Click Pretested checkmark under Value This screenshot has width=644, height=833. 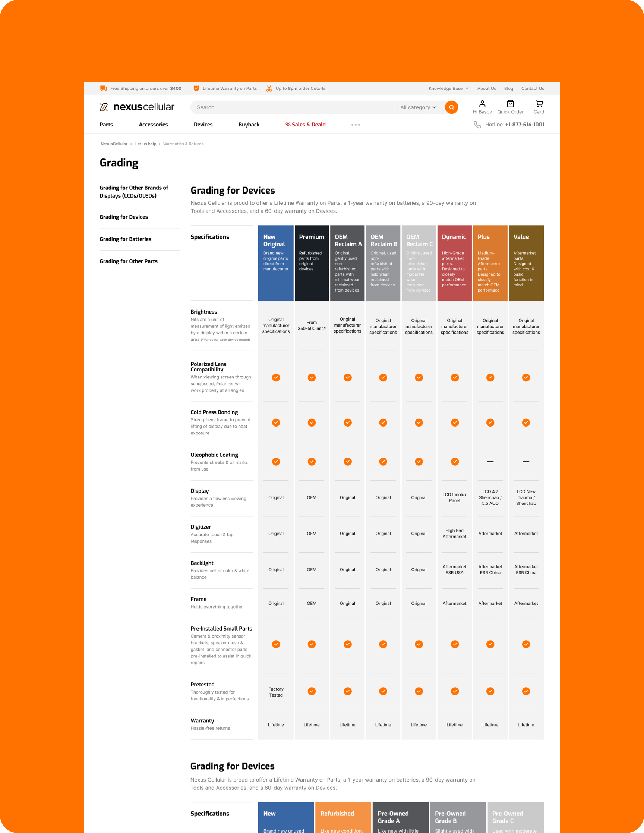point(526,691)
